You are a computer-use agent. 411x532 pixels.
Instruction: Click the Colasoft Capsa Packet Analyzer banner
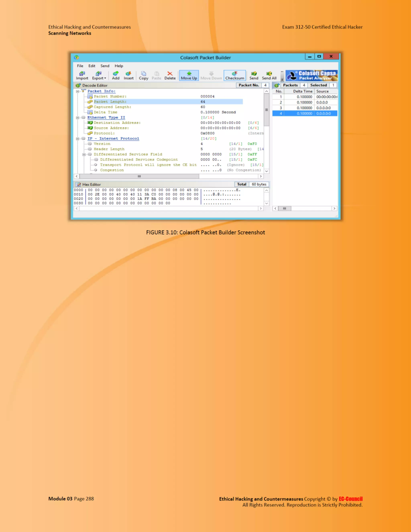[x=311, y=75]
